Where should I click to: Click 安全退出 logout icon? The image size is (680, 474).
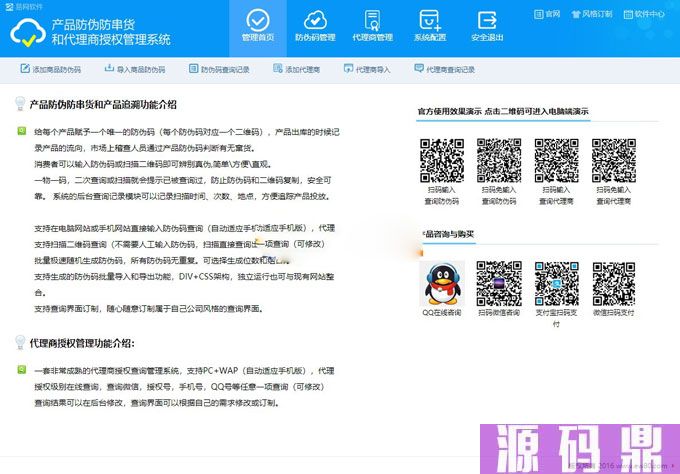pyautogui.click(x=487, y=20)
